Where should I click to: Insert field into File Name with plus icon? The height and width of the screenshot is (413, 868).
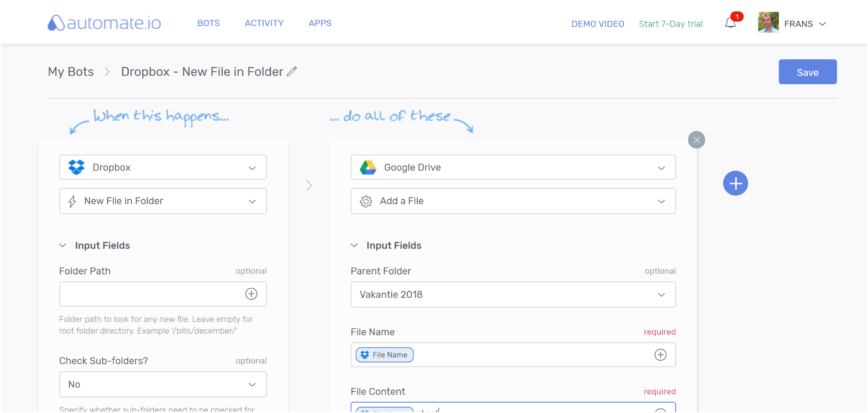[660, 355]
